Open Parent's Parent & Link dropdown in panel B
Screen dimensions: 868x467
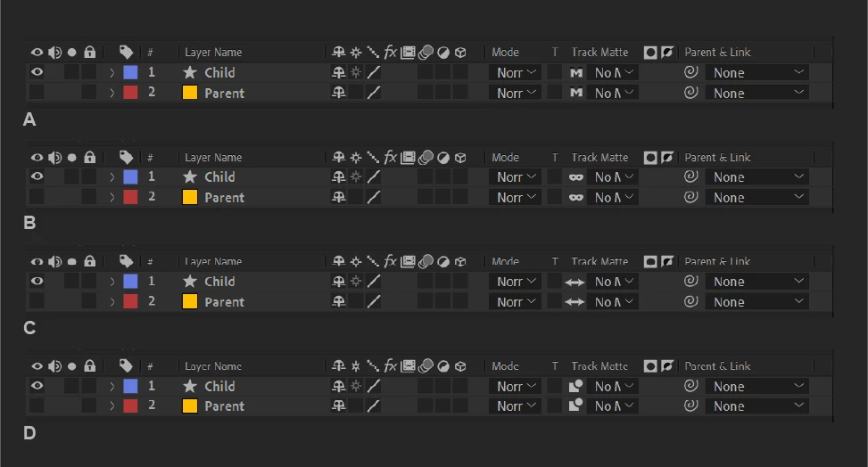[x=757, y=198]
